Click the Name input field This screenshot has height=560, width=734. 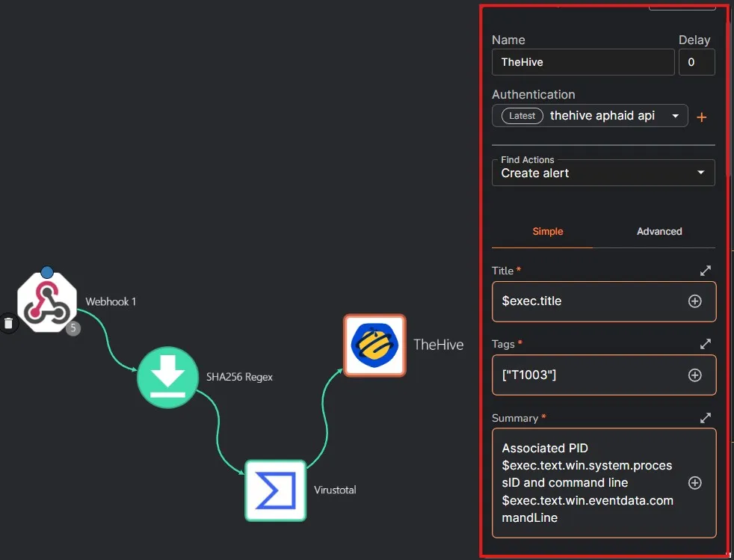point(582,62)
